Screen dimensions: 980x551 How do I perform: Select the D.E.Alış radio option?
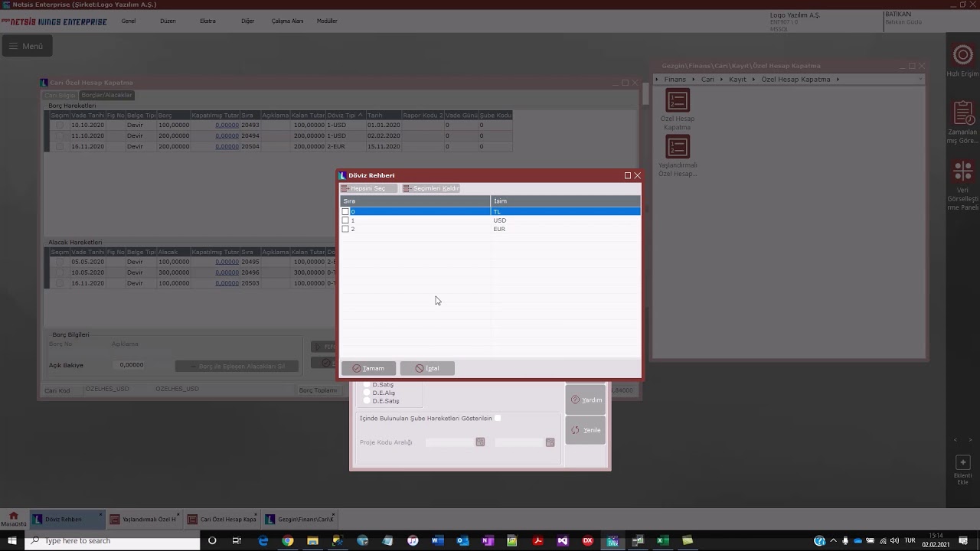367,393
